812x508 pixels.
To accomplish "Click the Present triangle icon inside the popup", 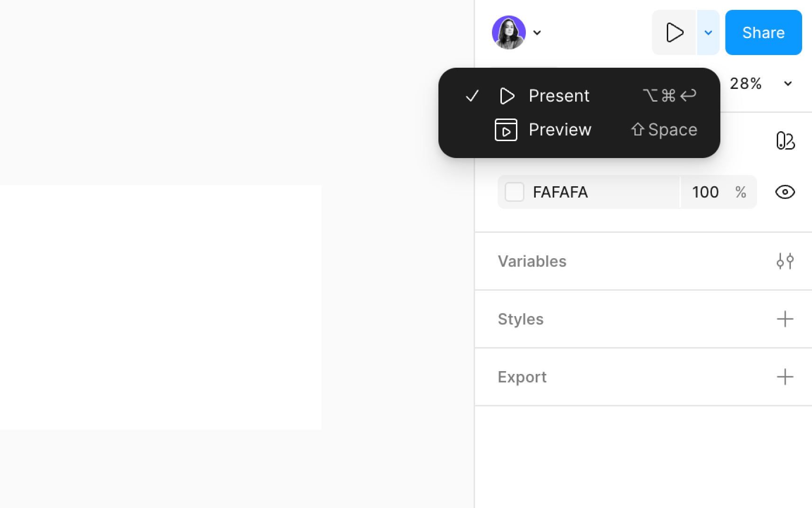I will pos(507,96).
